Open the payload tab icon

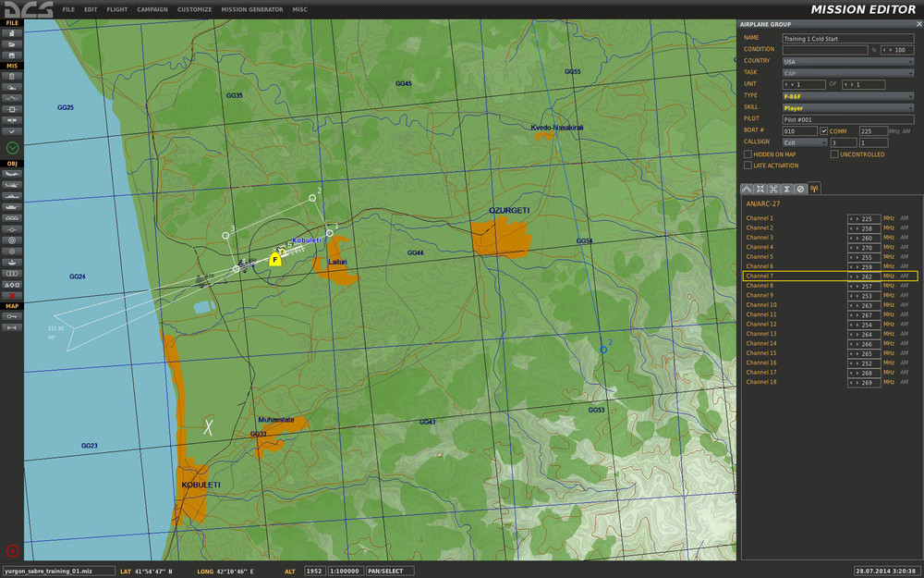(760, 189)
